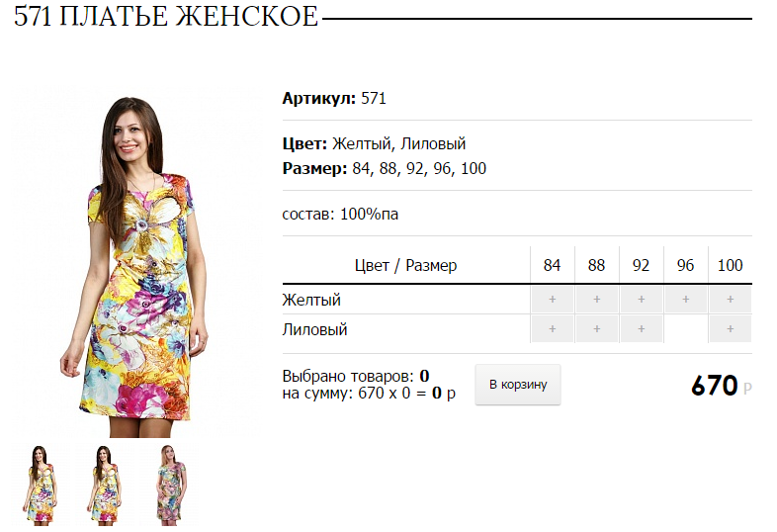Add yellow dress in size 100

click(731, 300)
